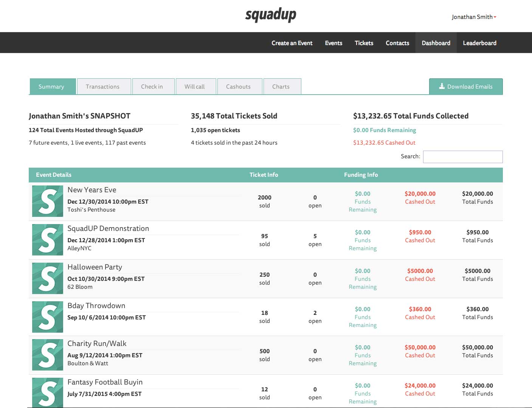View the Cashouts tab
This screenshot has height=408, width=532.
point(238,87)
